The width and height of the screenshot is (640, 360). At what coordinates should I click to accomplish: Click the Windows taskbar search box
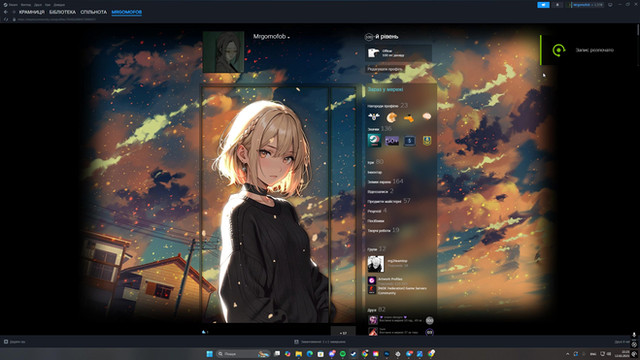coord(244,354)
